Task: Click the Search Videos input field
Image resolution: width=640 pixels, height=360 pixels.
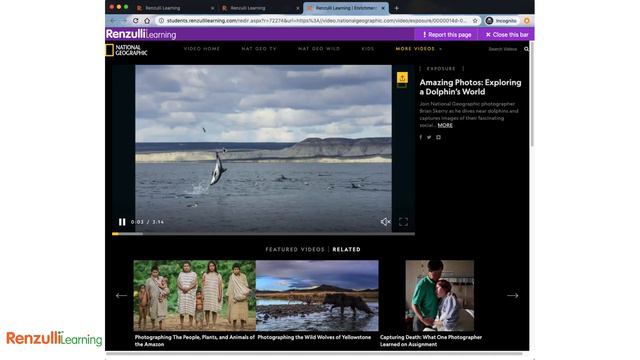Action: [x=502, y=49]
